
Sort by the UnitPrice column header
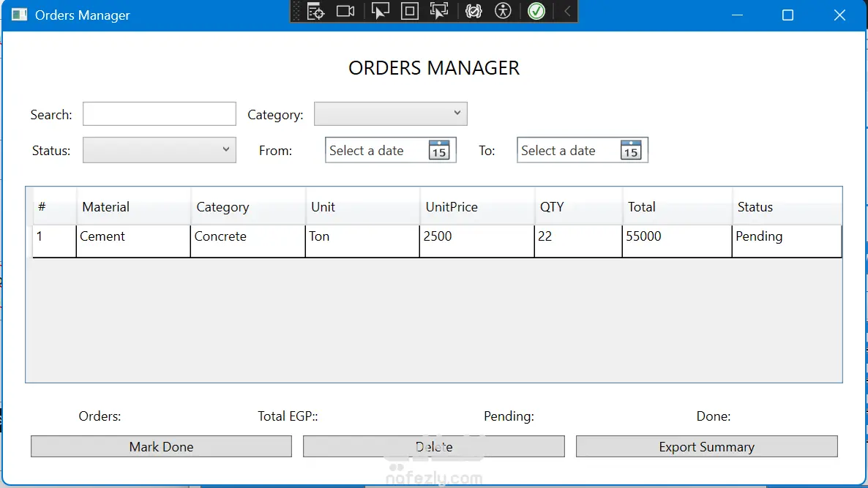[x=477, y=206]
